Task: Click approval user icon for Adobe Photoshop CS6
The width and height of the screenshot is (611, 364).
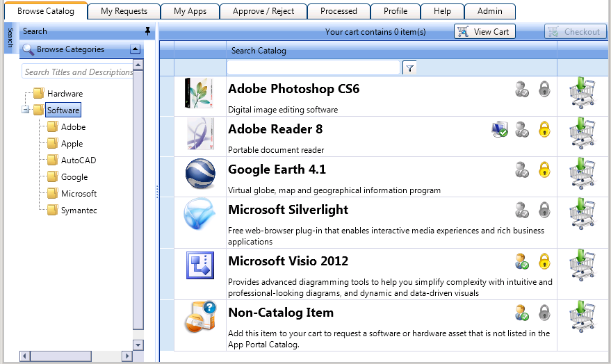Action: click(x=522, y=89)
